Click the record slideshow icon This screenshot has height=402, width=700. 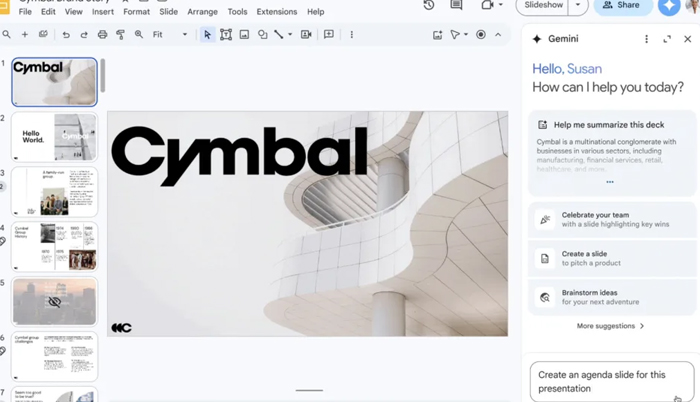click(x=481, y=34)
